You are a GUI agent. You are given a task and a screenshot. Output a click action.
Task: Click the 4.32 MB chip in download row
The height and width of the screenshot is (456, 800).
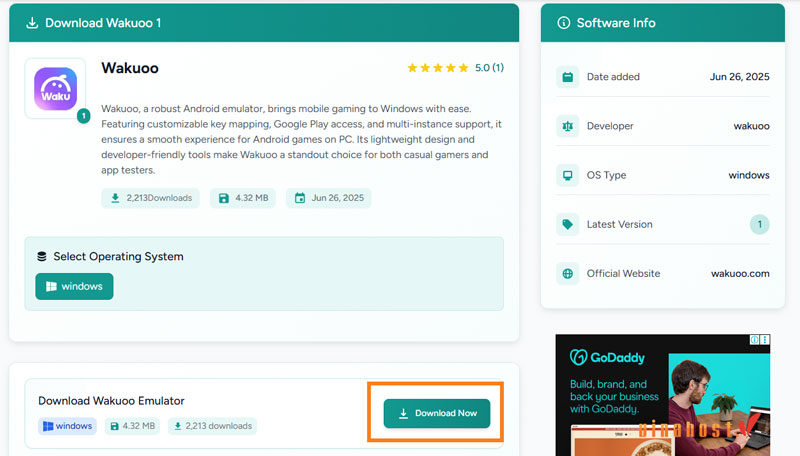click(x=133, y=426)
